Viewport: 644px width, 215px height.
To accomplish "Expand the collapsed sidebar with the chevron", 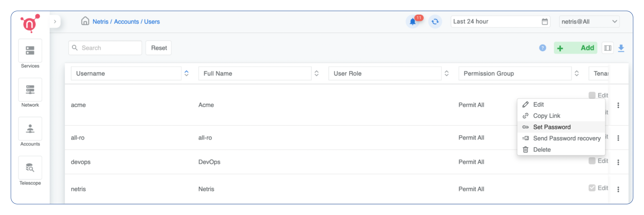I will pos(55,21).
